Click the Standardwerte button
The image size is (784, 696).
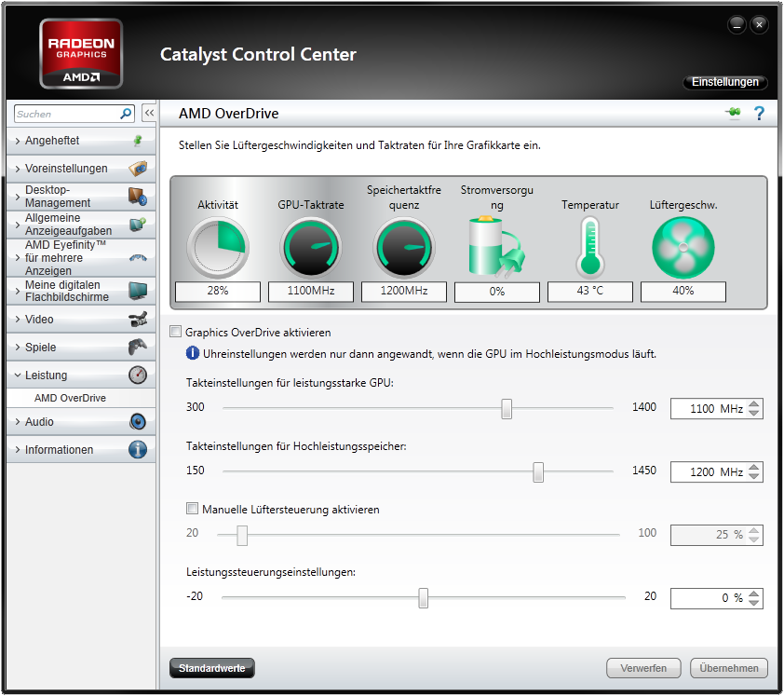[x=212, y=668]
